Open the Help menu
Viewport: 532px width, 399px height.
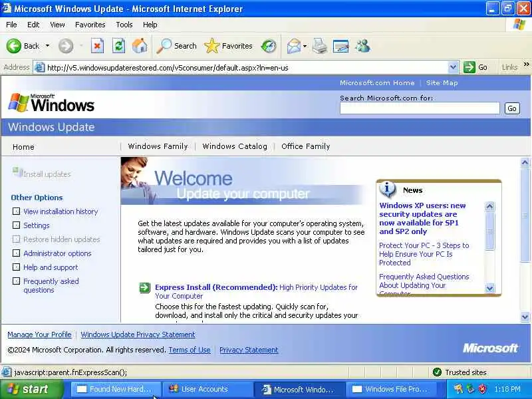click(150, 25)
